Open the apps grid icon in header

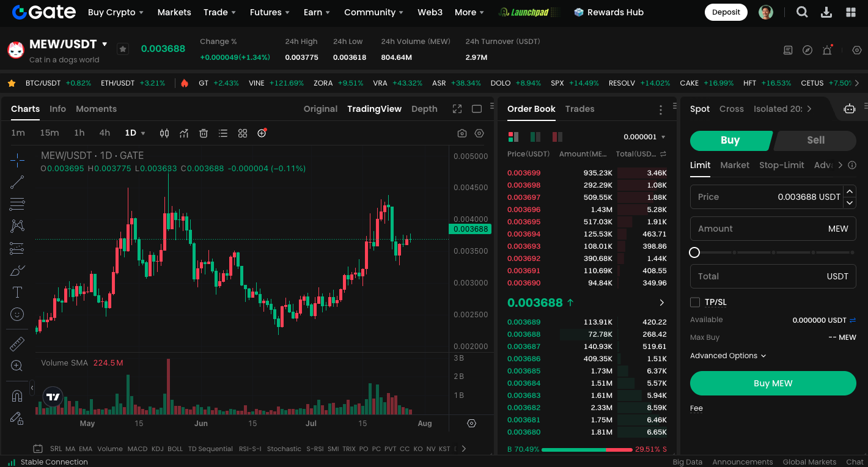[850, 12]
